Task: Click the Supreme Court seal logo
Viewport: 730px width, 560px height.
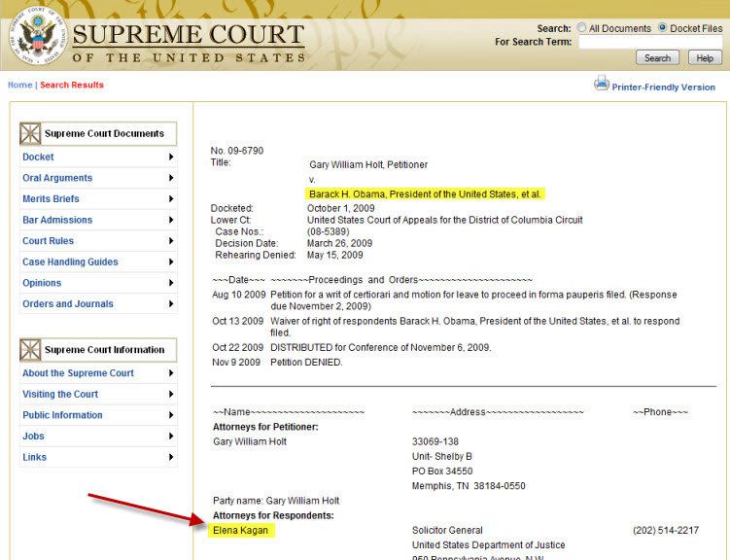Action: 38,36
